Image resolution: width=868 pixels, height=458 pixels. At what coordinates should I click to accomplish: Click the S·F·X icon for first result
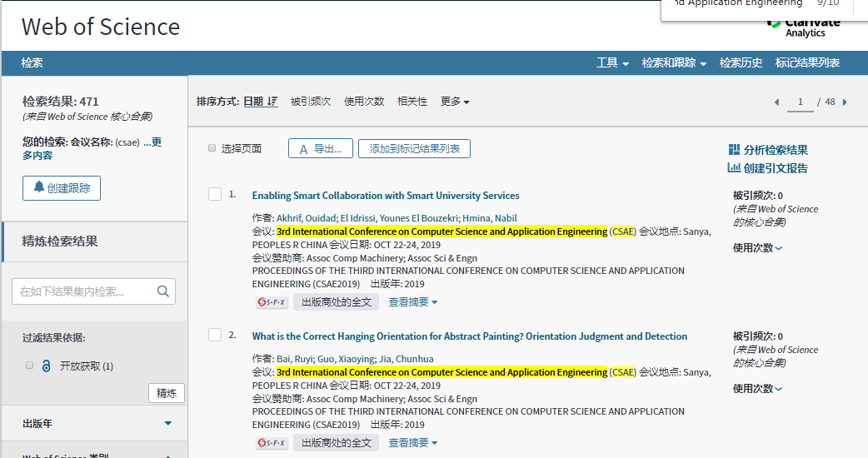pyautogui.click(x=272, y=302)
